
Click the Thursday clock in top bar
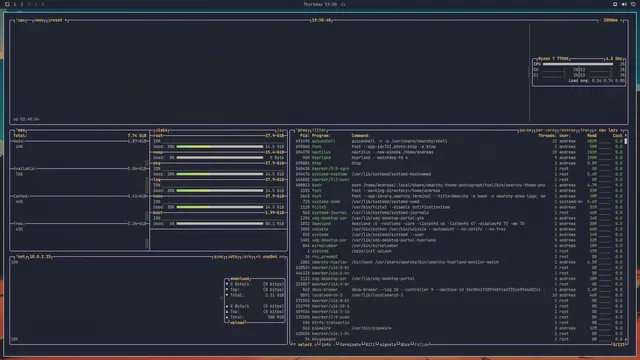[x=320, y=4]
